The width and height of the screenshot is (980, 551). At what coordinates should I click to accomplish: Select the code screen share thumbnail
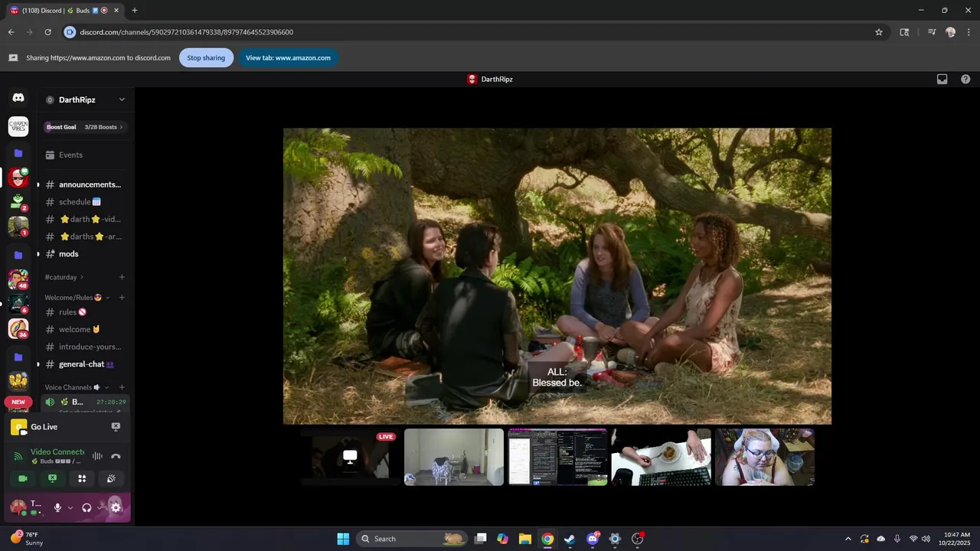[x=557, y=457]
